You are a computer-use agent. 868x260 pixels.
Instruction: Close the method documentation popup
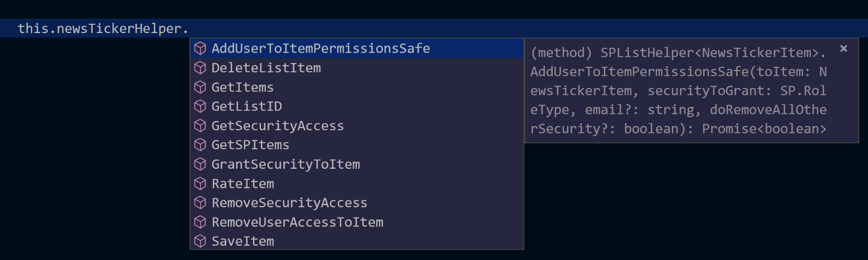844,49
